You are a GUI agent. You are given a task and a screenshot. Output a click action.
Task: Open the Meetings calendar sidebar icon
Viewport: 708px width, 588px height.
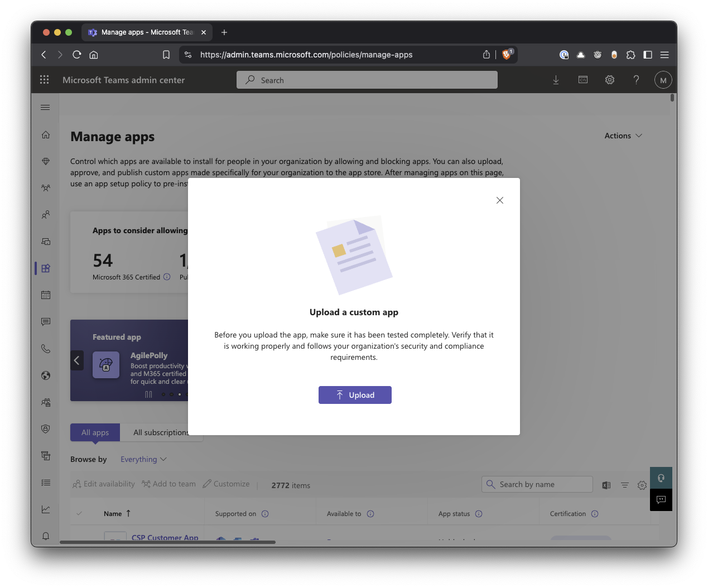(46, 295)
